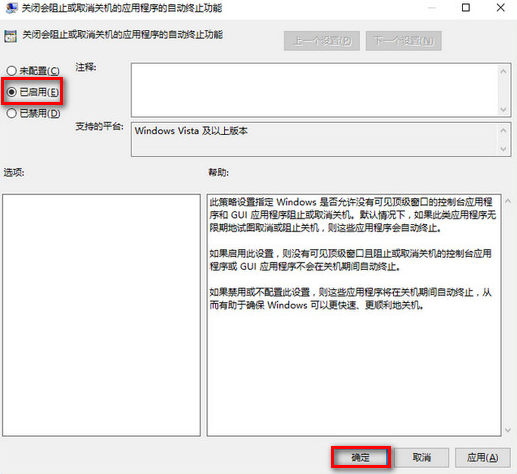
Task: Click inside the empty 选项 options panel
Action: click(101, 315)
